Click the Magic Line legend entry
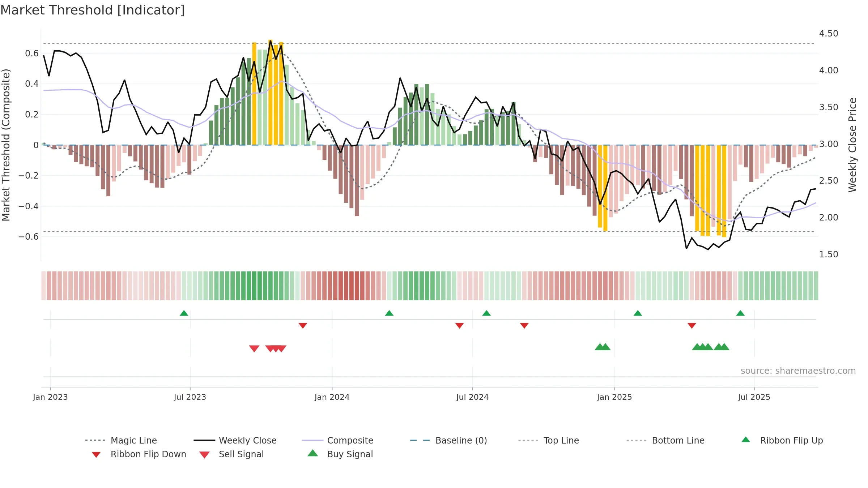868x488 pixels. tap(121, 440)
